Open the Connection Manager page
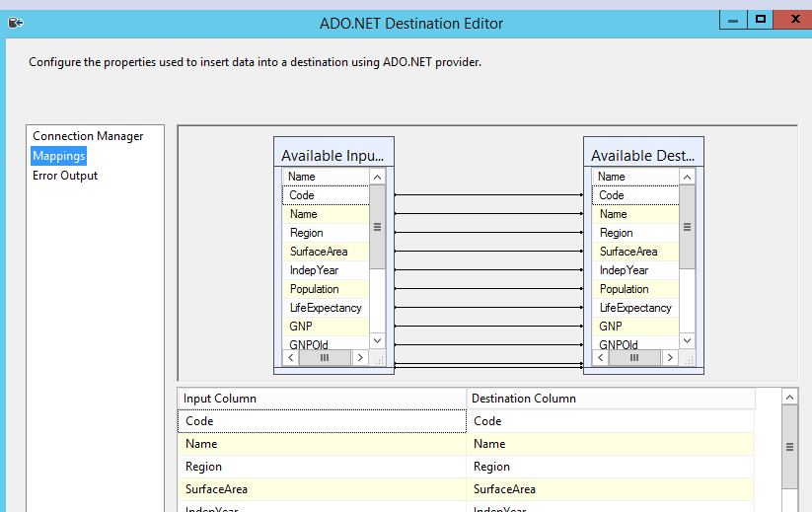The image size is (812, 512). (88, 136)
